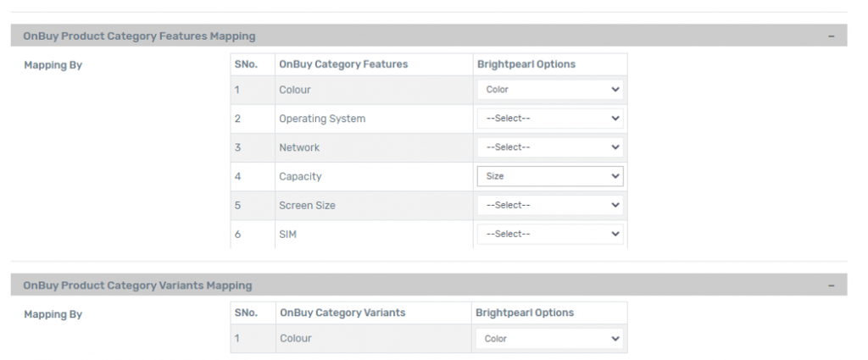Select the Operating System feature cell

[374, 119]
